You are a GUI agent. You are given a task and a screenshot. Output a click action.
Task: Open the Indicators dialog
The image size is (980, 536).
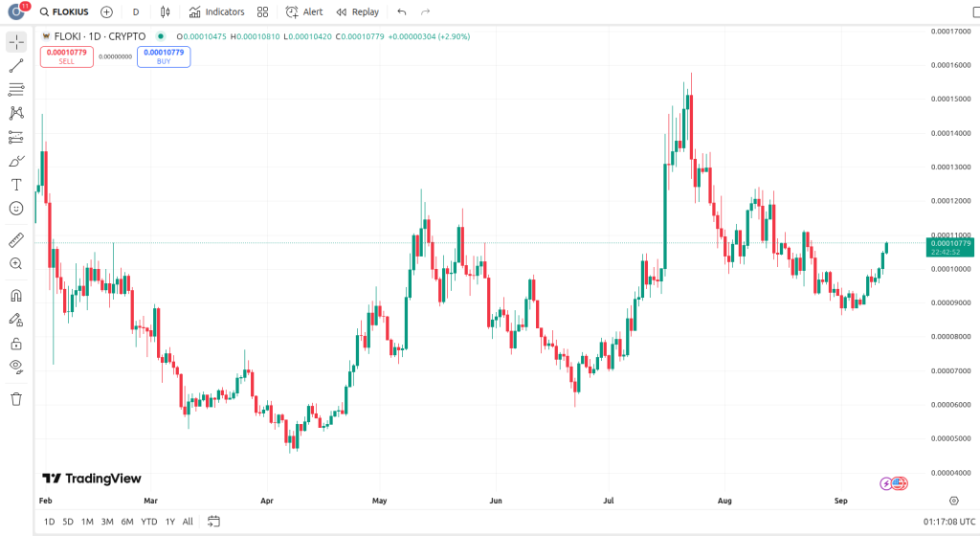click(217, 11)
